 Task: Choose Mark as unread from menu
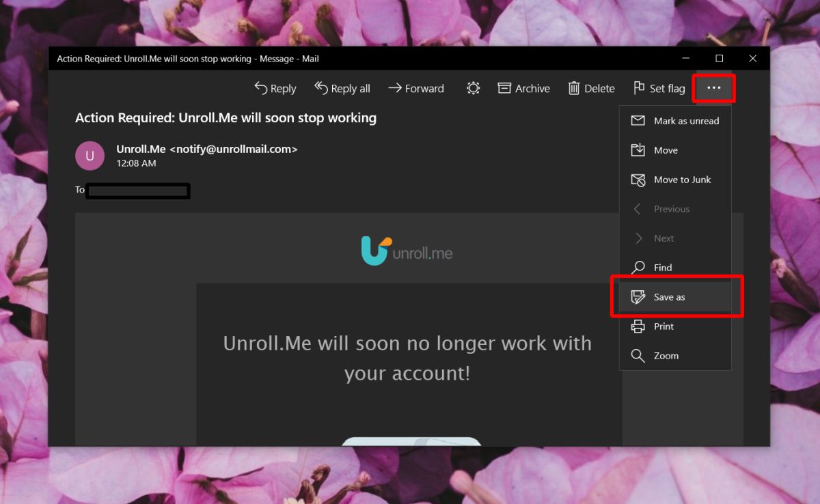[675, 121]
